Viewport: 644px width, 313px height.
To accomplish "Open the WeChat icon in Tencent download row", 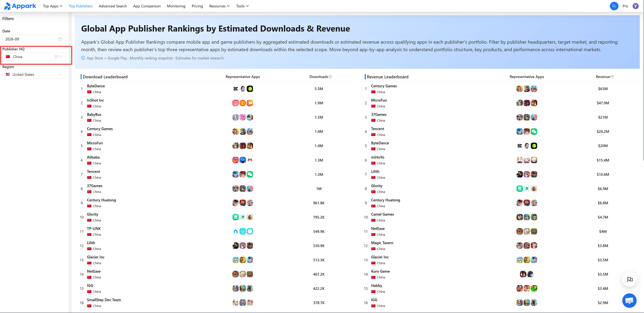I will (250, 174).
